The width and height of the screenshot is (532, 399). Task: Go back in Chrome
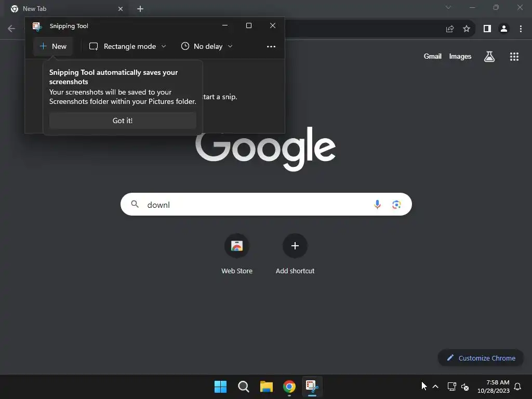(x=11, y=29)
